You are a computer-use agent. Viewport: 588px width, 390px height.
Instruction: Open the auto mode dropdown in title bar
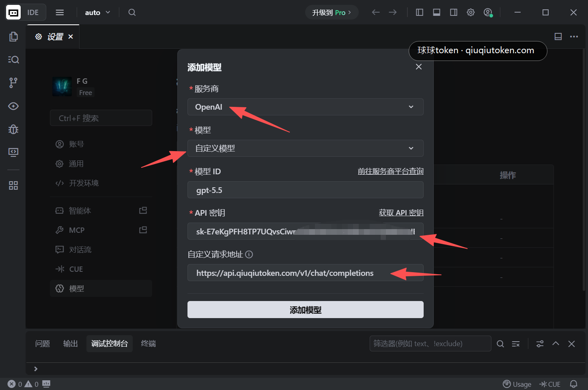click(97, 13)
